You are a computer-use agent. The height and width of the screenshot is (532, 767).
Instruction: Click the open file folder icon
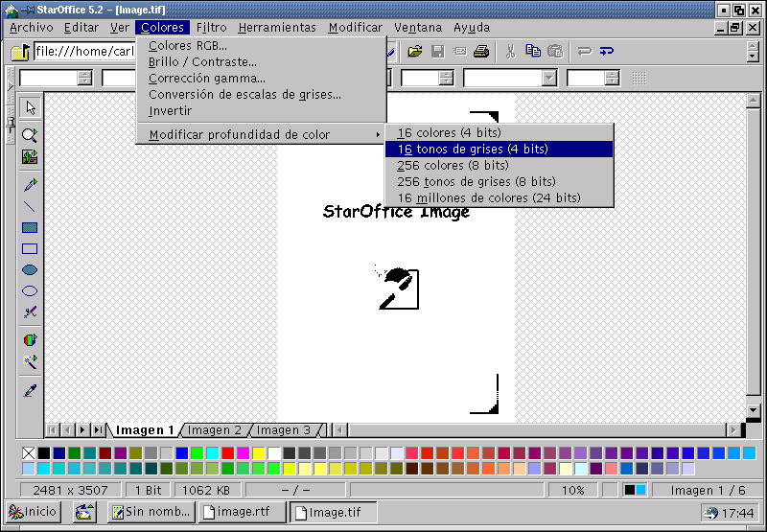pyautogui.click(x=415, y=52)
